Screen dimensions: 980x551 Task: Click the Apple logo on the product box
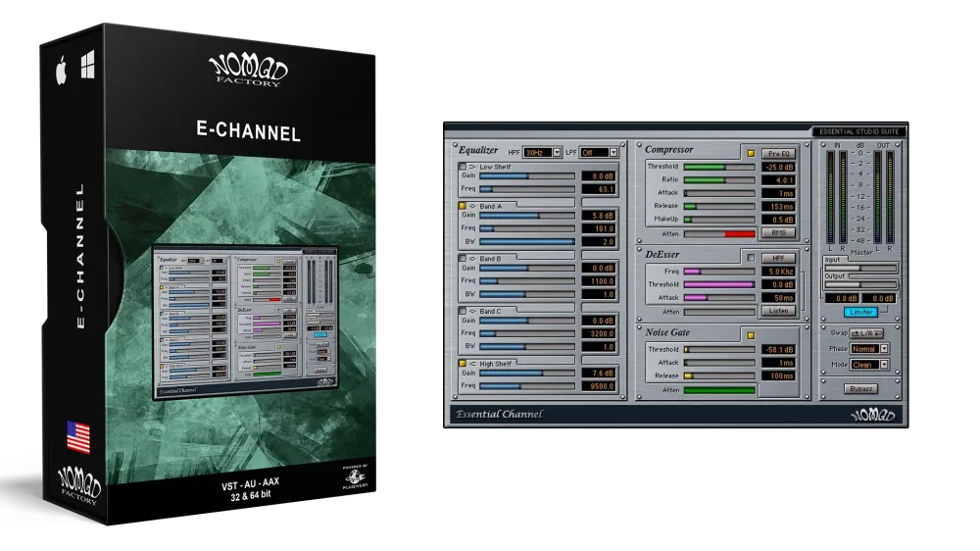pyautogui.click(x=61, y=71)
